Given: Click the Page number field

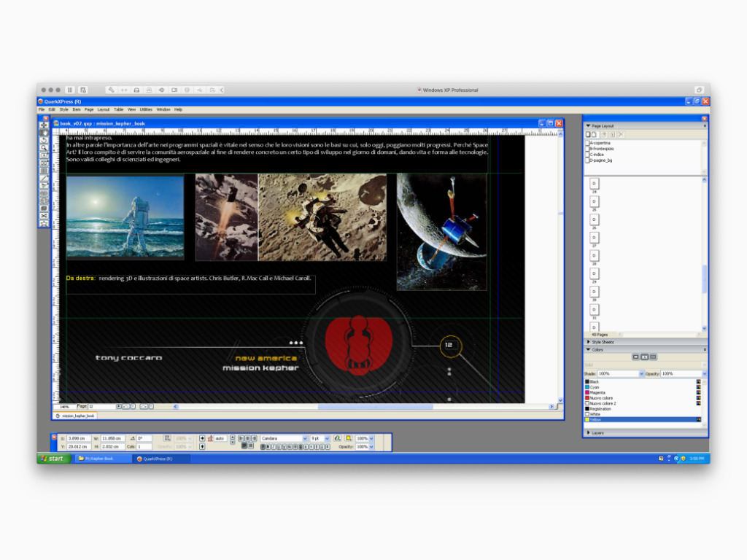Looking at the screenshot, I should [x=101, y=407].
